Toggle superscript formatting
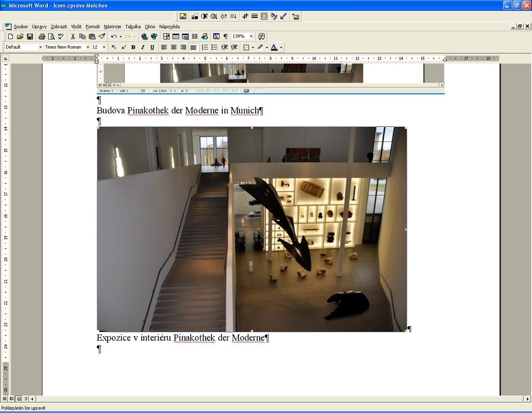Screen dimensions: 532x413 [x=124, y=47]
